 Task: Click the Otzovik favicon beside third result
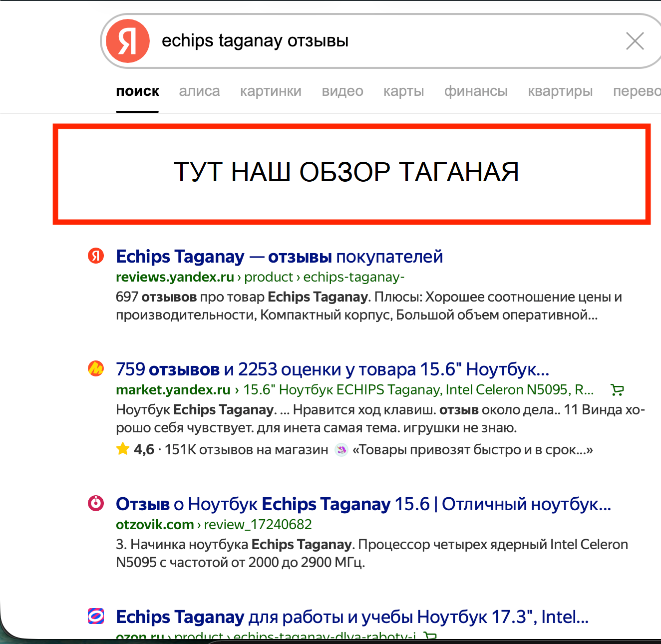96,503
